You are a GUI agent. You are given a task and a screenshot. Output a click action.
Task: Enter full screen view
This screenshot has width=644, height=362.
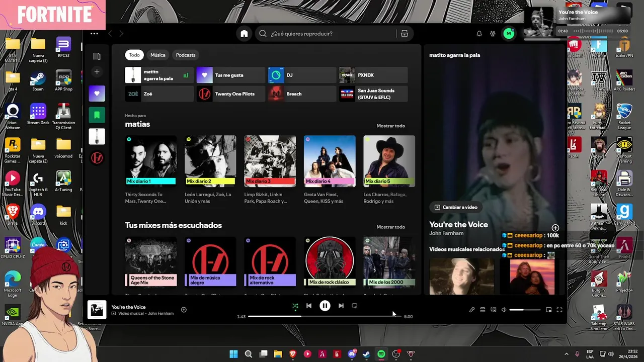[559, 310]
